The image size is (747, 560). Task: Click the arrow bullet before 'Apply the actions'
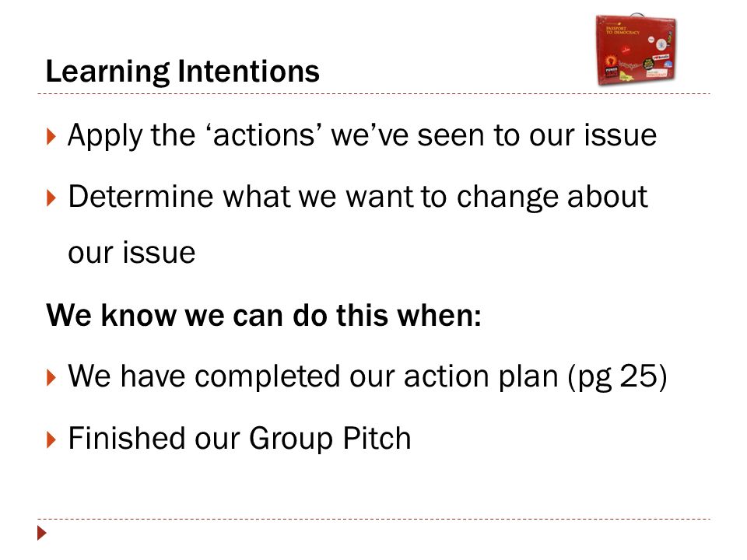pos(51,137)
